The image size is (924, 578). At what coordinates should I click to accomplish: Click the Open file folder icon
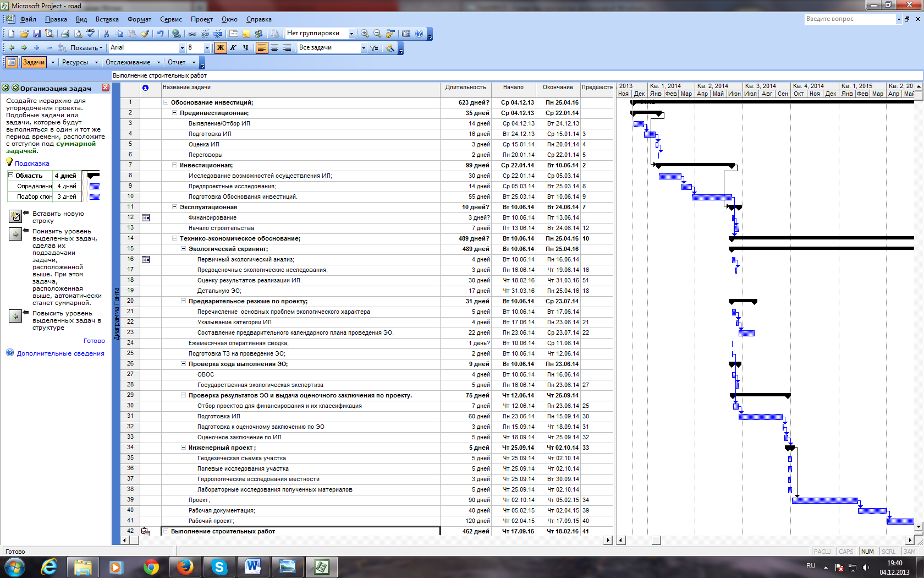[x=24, y=34]
